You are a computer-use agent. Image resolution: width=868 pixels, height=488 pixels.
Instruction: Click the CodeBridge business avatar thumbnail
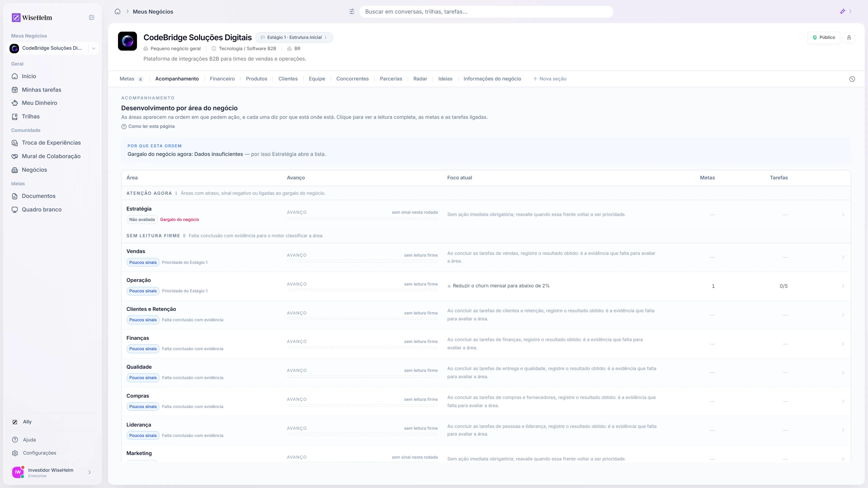tap(127, 41)
